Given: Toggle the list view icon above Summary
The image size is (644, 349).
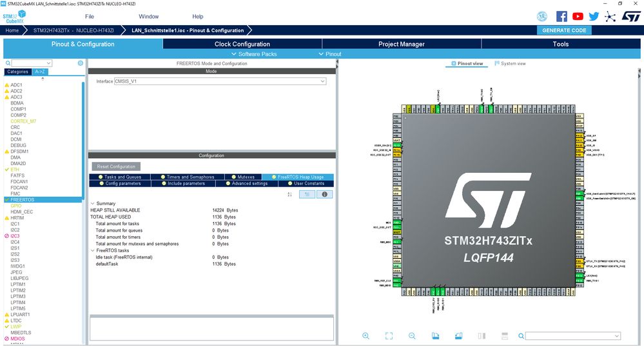Looking at the screenshot, I should click(x=307, y=194).
